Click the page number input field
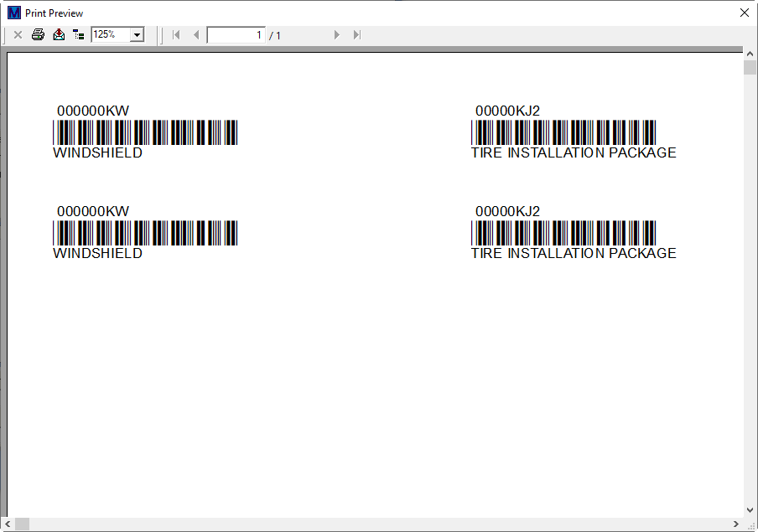The height and width of the screenshot is (532, 758). click(236, 34)
